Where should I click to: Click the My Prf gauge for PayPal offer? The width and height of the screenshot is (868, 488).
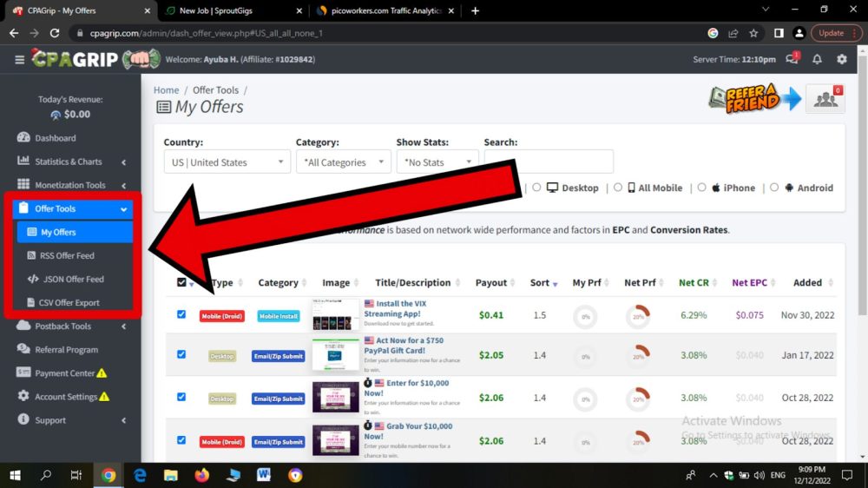[585, 356]
